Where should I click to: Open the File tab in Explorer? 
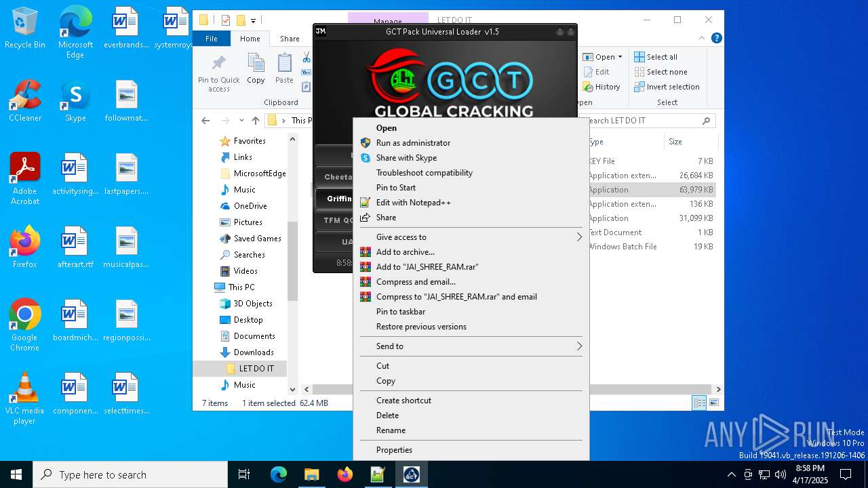212,39
